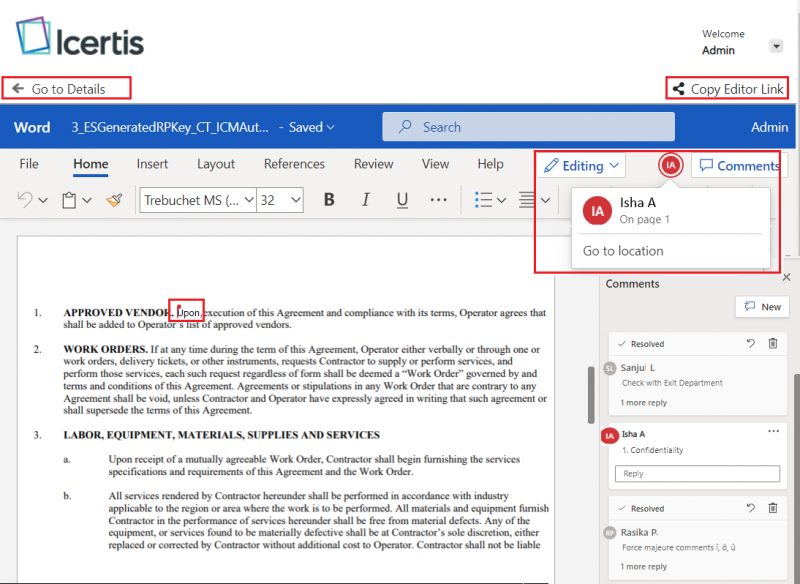The width and height of the screenshot is (800, 584).
Task: Click the Undo arrow icon
Action: click(22, 200)
